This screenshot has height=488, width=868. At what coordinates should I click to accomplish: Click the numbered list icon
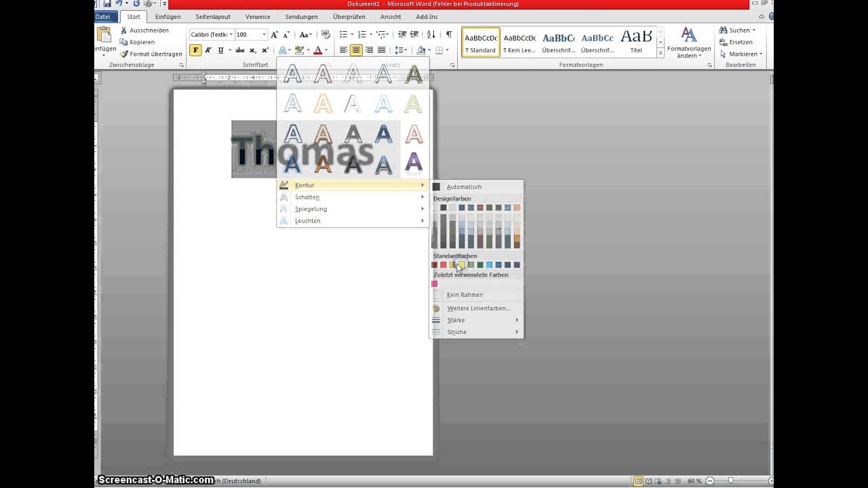click(362, 35)
